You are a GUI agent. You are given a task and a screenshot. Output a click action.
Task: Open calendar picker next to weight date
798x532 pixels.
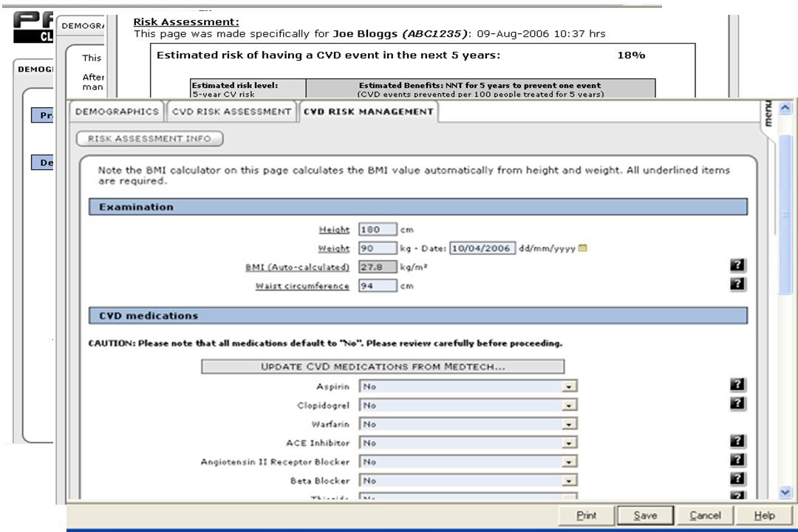[583, 248]
